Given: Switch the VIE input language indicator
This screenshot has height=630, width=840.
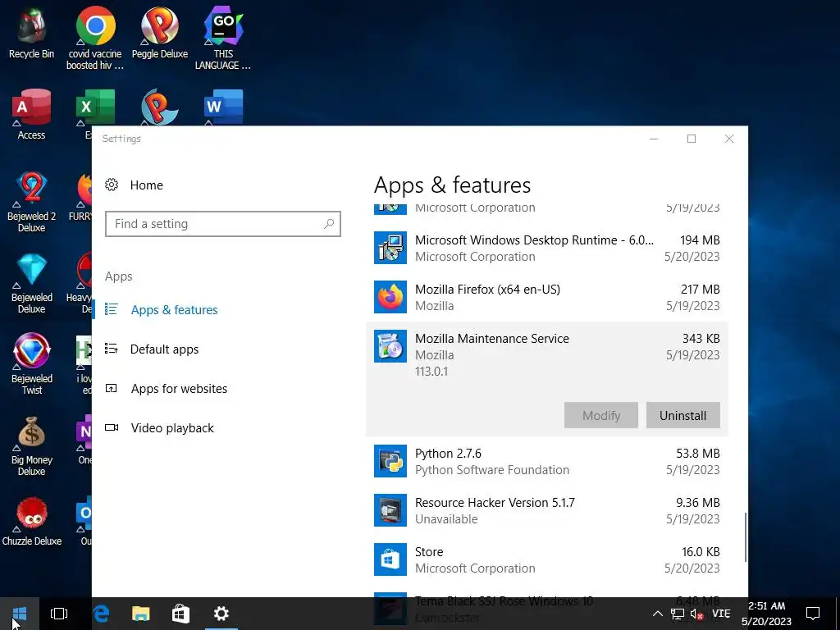Looking at the screenshot, I should 721,614.
